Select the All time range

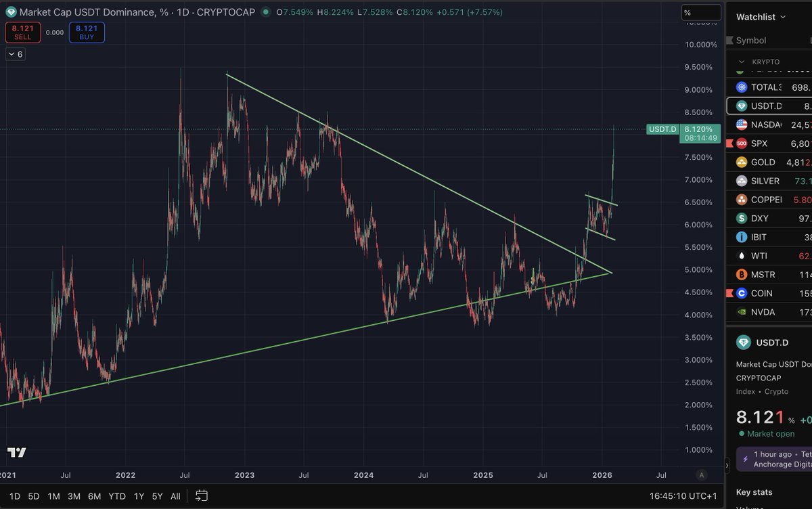175,496
